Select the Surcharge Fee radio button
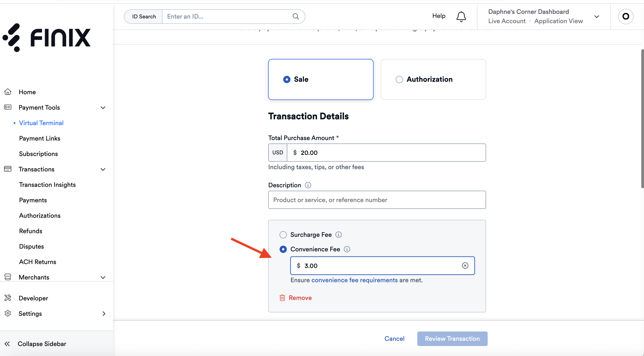Screen dimensions: 644x356 (283, 235)
